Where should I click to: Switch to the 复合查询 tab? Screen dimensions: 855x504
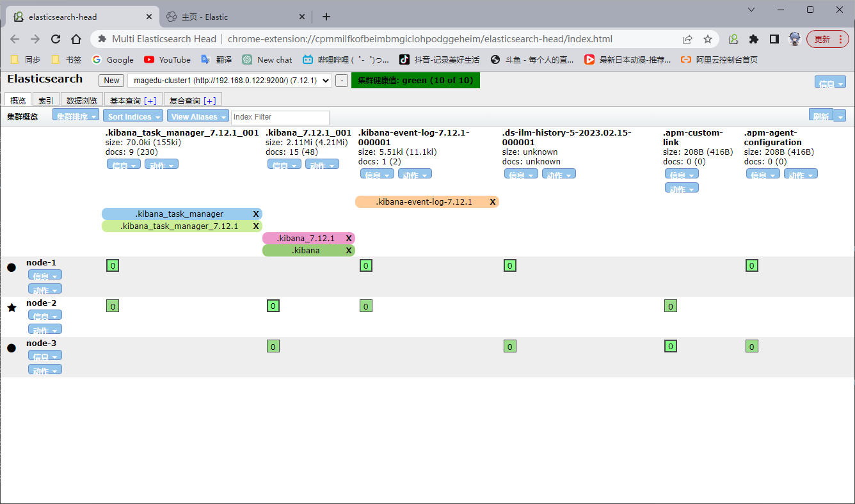(x=184, y=100)
